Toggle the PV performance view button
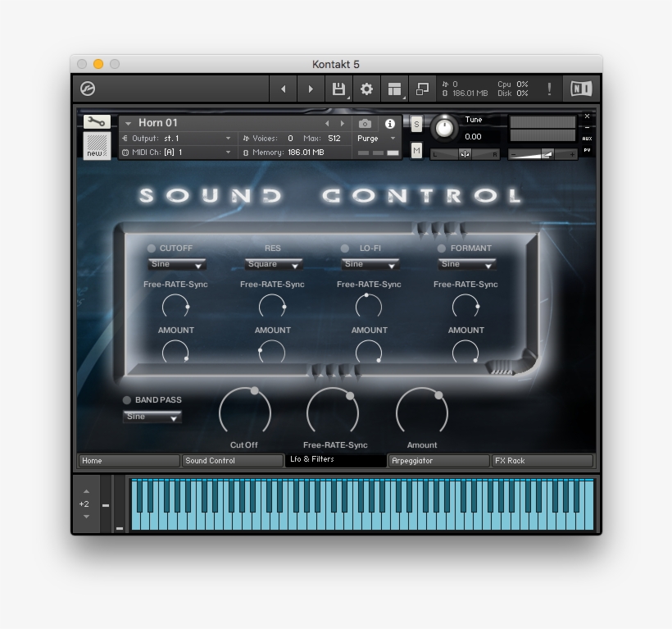672x629 pixels. (587, 150)
